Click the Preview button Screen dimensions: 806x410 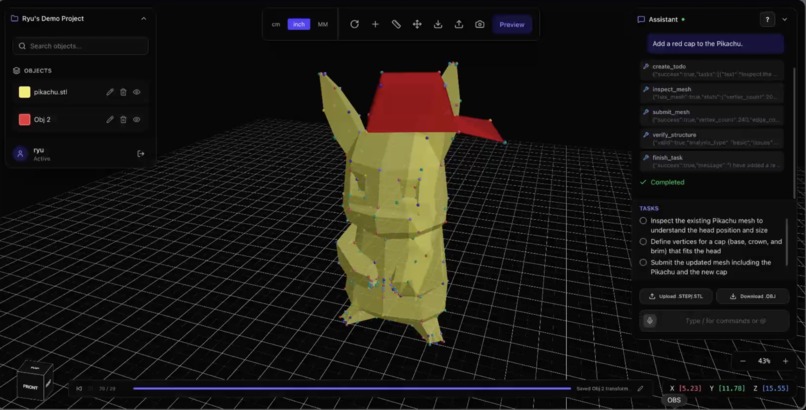pyautogui.click(x=512, y=24)
